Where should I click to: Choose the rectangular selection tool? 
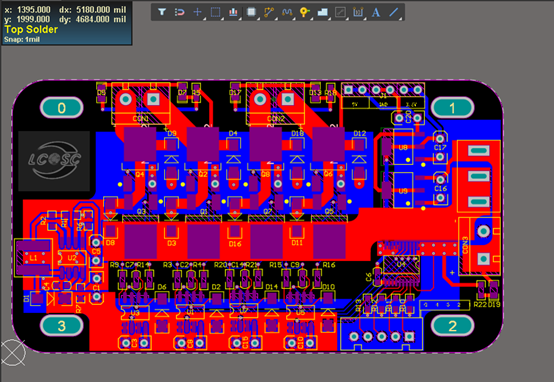215,12
